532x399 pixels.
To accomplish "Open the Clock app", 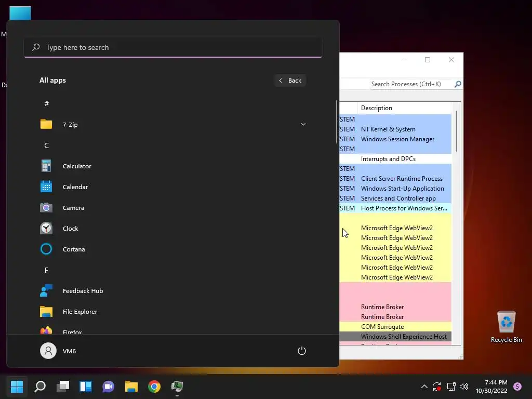I will 172,229.
